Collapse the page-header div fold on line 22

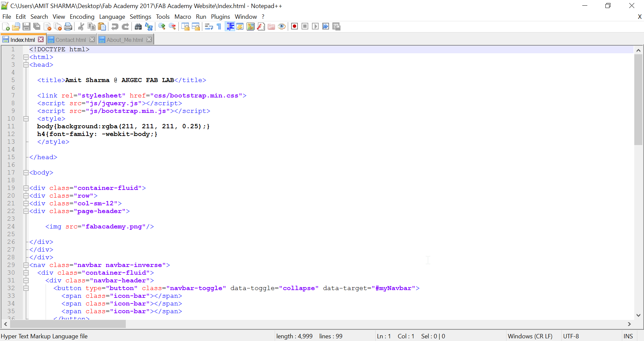pyautogui.click(x=26, y=211)
